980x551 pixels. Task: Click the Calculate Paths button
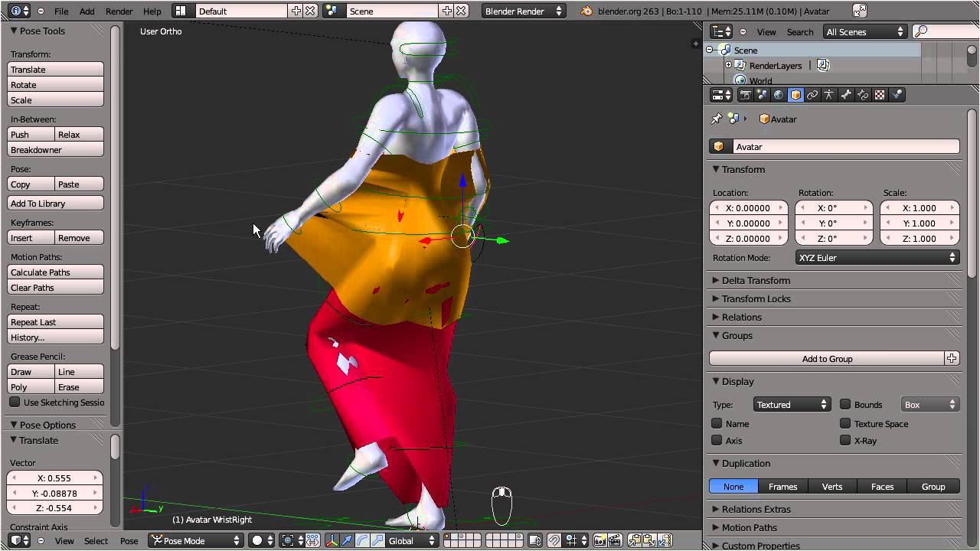click(x=55, y=272)
